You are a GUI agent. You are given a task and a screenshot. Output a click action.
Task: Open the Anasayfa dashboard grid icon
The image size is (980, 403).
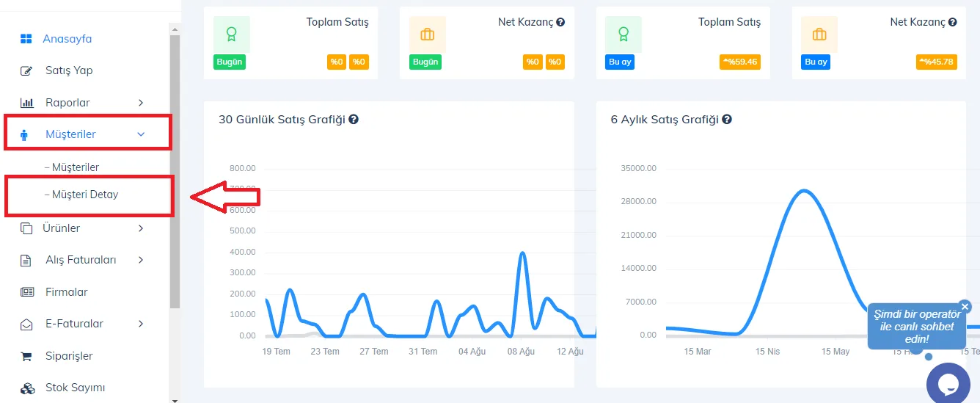[26, 39]
